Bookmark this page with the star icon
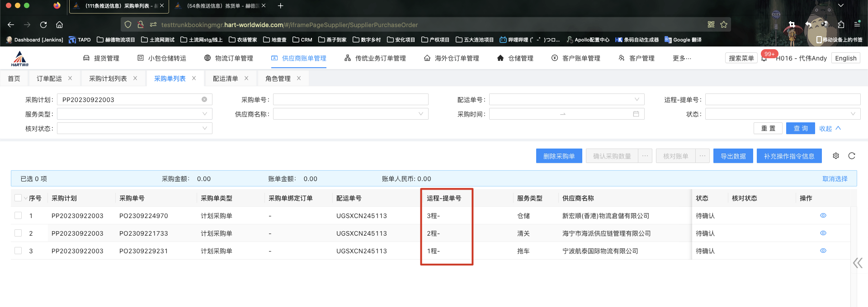The width and height of the screenshot is (868, 307). (724, 25)
